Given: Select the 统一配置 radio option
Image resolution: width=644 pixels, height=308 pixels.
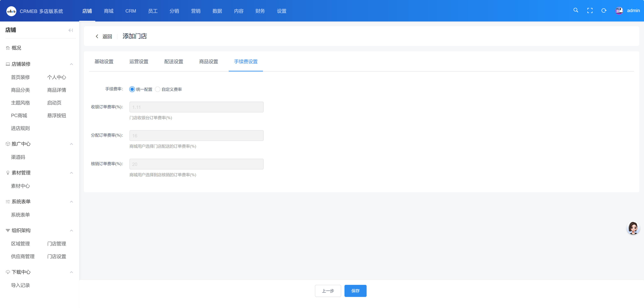Looking at the screenshot, I should tap(132, 89).
